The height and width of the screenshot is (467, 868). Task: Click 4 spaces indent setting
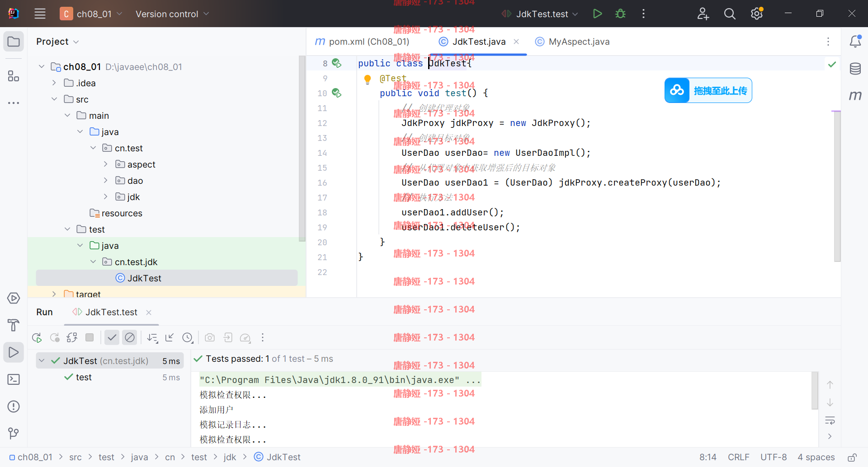pos(816,457)
